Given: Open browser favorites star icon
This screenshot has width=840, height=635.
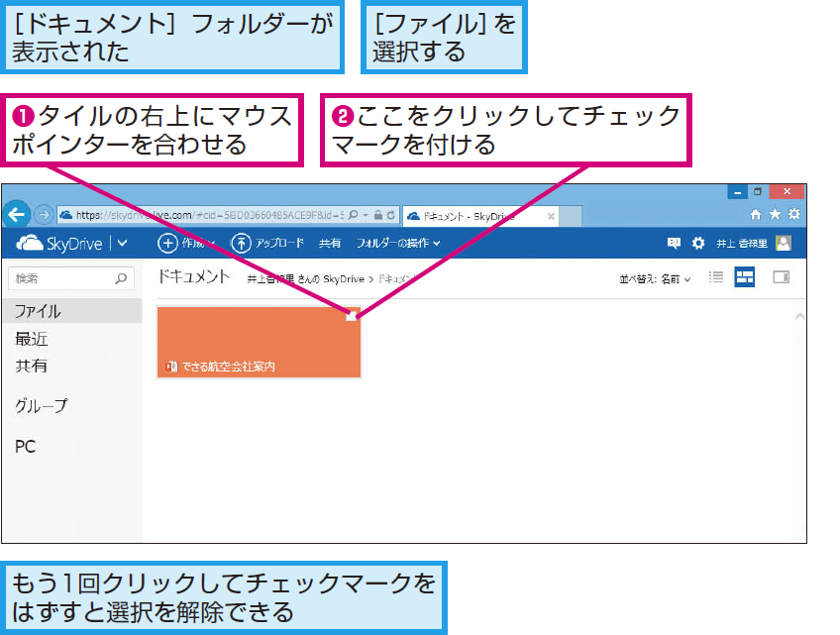Looking at the screenshot, I should tap(775, 214).
